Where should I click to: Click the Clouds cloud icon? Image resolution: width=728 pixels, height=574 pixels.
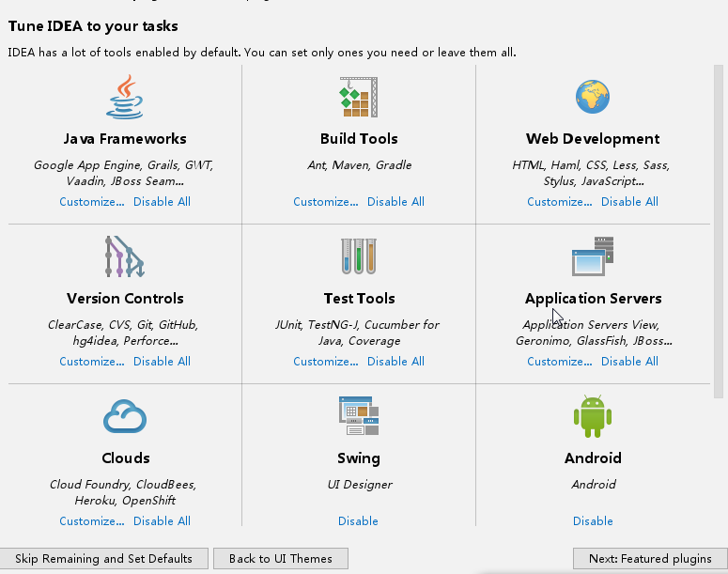pos(124,416)
